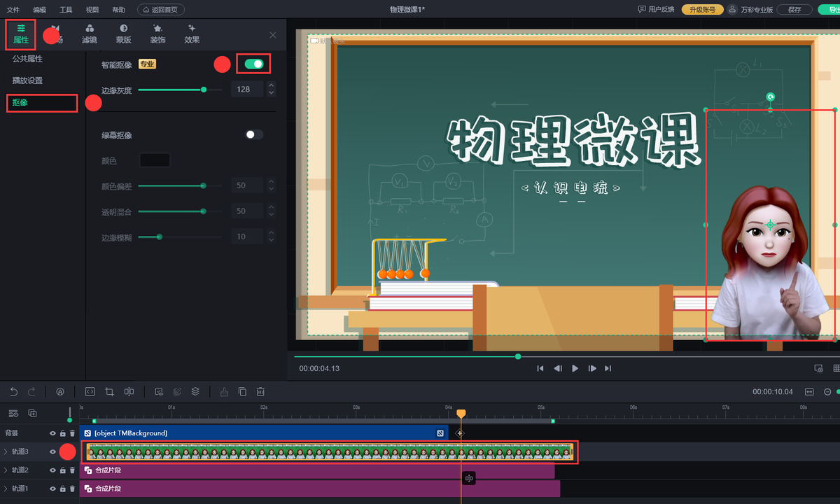
Task: Open the 滤镜 tab
Action: point(90,34)
